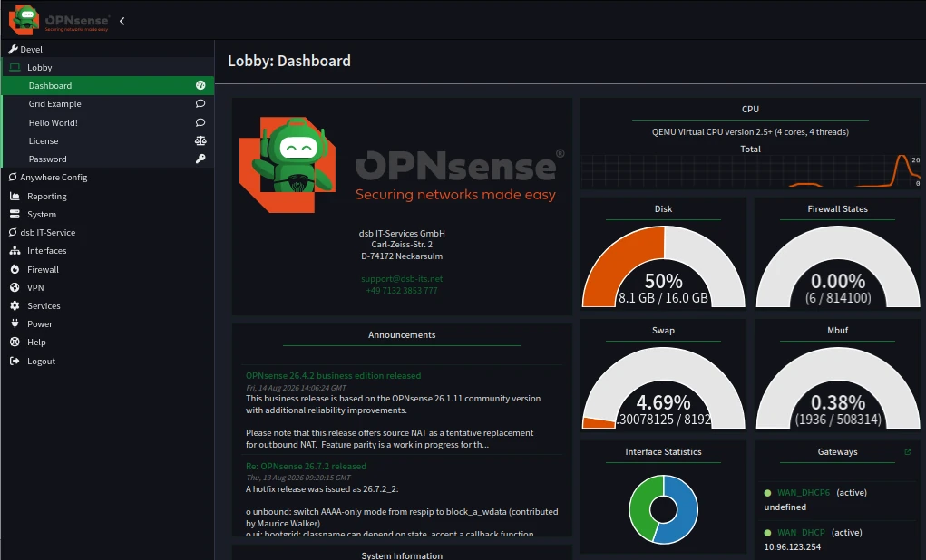Click the sign-out icon beside Logout
The image size is (926, 560).
click(15, 362)
